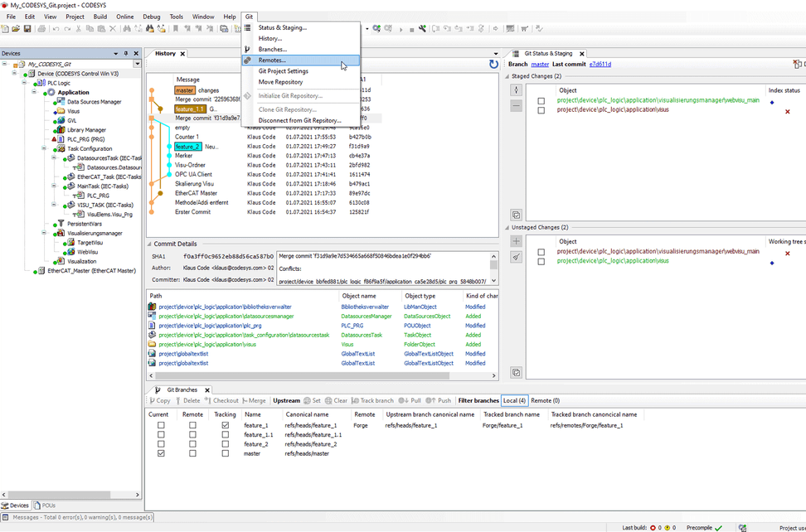806x532 pixels.
Task: Click the precompile status icon next to checkmark
Action: point(743,527)
